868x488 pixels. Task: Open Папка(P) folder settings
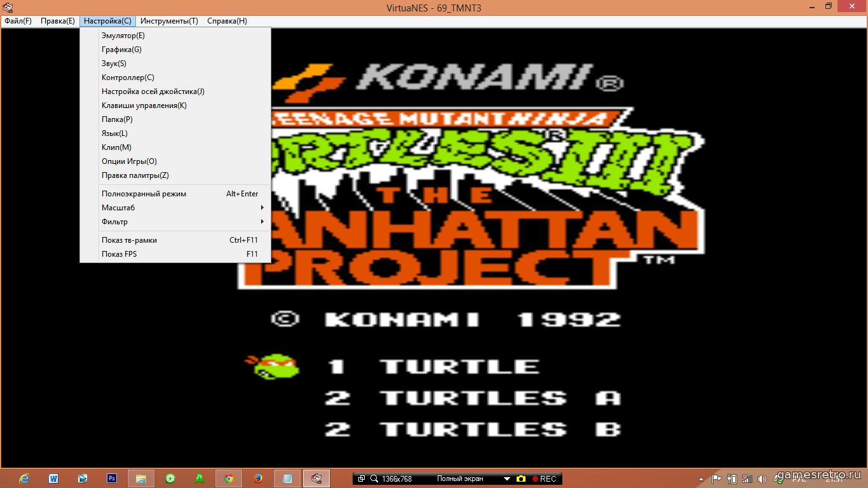click(175, 119)
